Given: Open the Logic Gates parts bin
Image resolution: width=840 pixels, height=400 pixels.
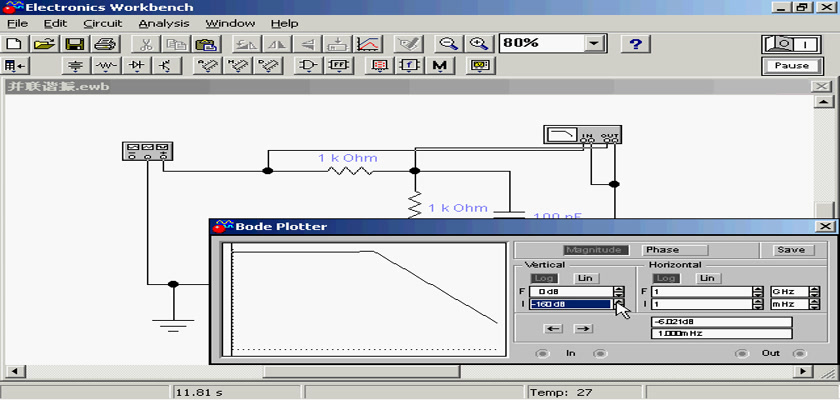Looking at the screenshot, I should 309,66.
